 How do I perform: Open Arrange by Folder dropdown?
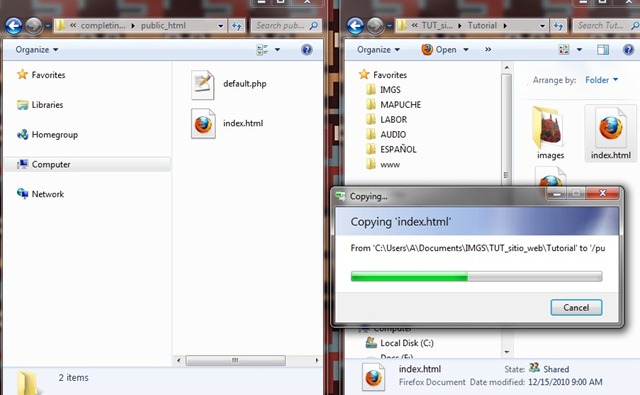pyautogui.click(x=602, y=80)
